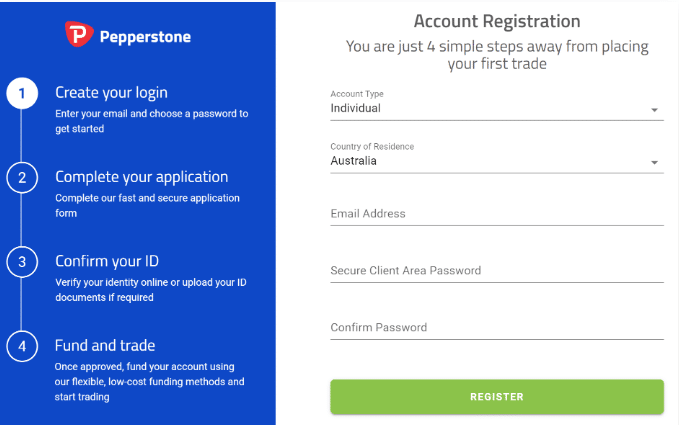This screenshot has height=425, width=679.
Task: Click step 4 circle icon
Action: pyautogui.click(x=22, y=346)
